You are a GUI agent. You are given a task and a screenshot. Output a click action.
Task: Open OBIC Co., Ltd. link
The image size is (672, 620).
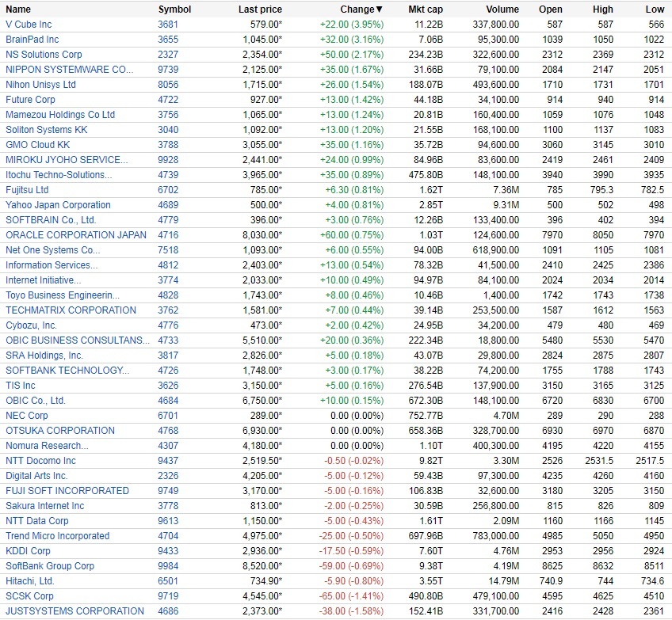[x=36, y=401]
